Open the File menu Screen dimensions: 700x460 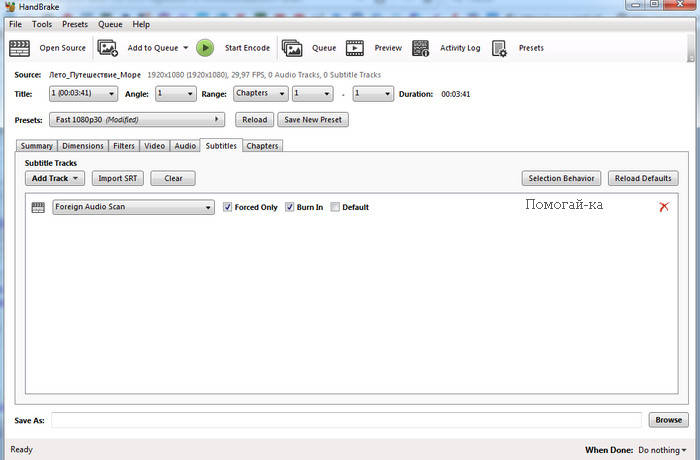[15, 24]
